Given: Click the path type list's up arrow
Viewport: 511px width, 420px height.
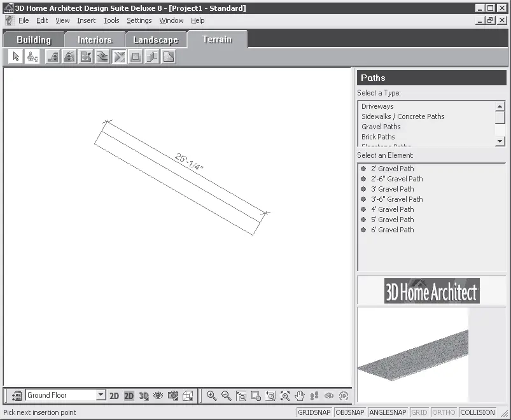Looking at the screenshot, I should [500, 106].
